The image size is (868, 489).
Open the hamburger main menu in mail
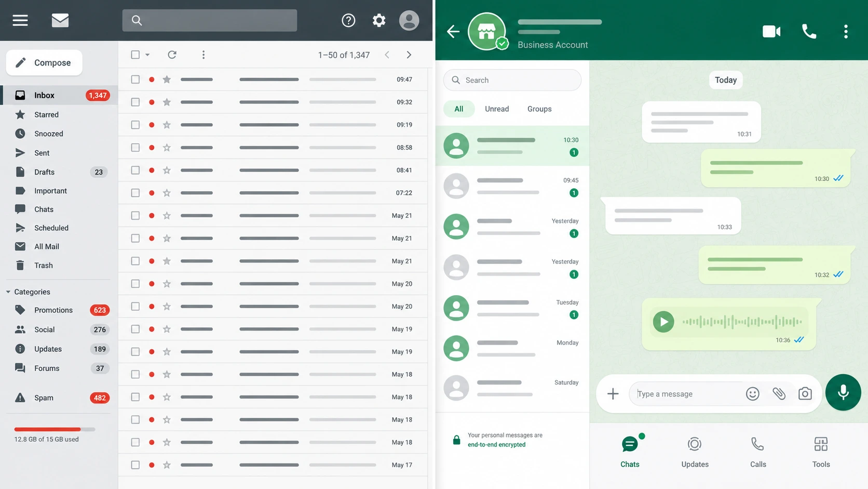[20, 20]
